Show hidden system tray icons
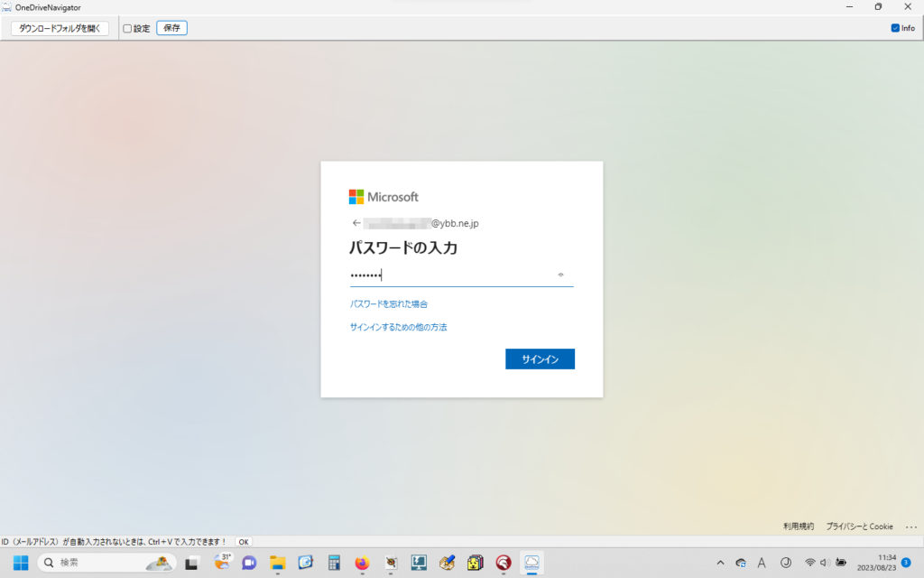Viewport: 924px width, 578px height. coord(720,563)
